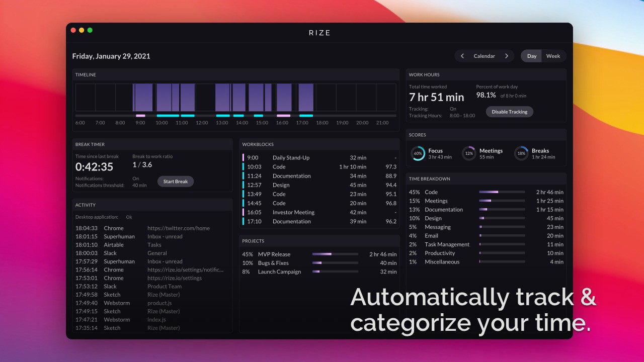Select the Daily Stand-Up workblock row
Screen dimensions: 644x362
point(319,158)
